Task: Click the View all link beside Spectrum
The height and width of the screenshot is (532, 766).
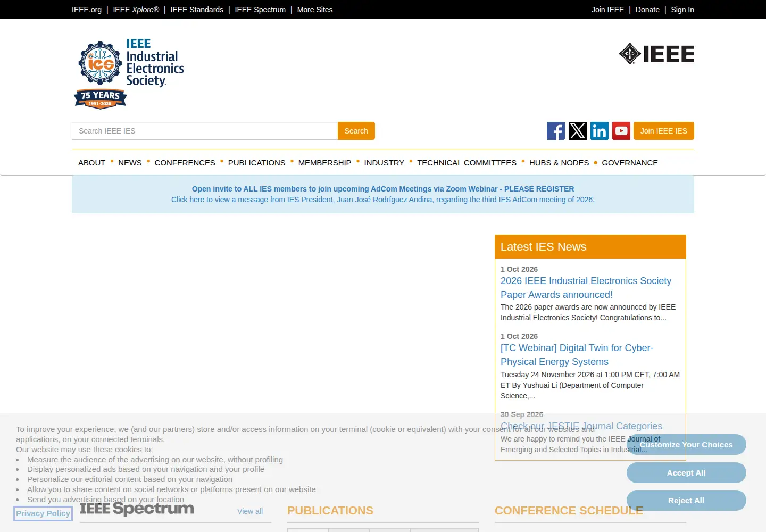Action: click(250, 511)
